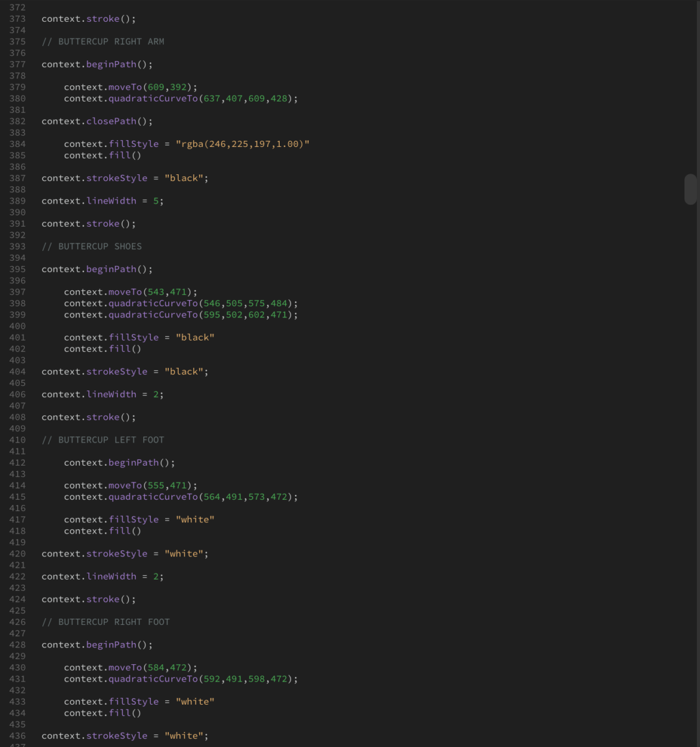Click line number 428 in the gutter

coord(17,645)
